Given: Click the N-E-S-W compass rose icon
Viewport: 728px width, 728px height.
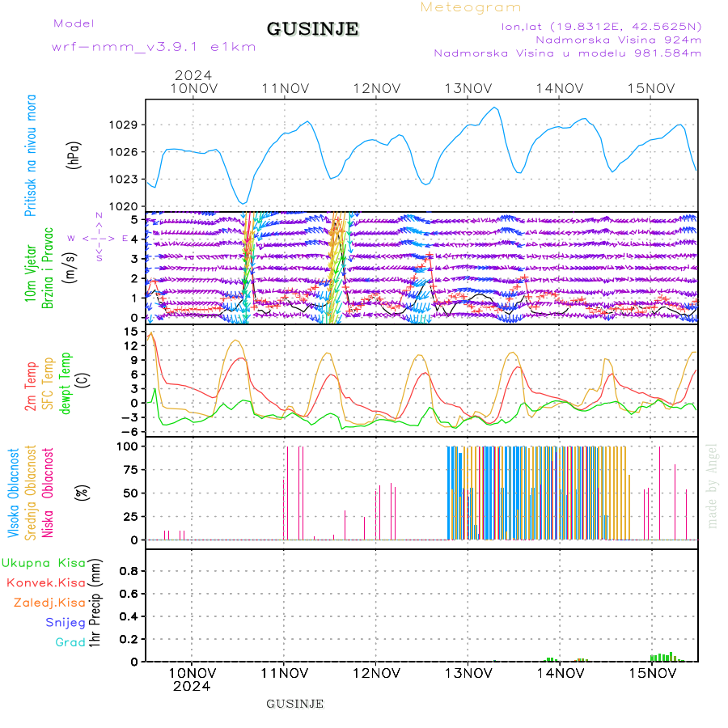Looking at the screenshot, I should click(99, 238).
